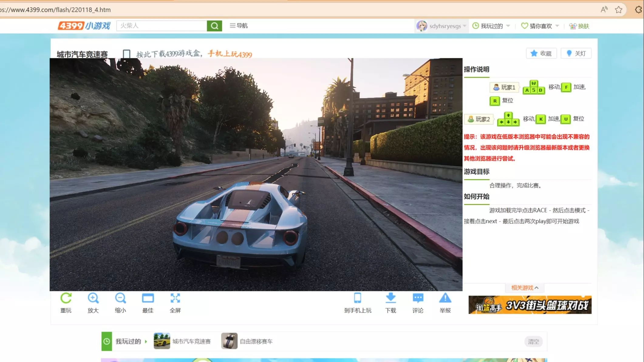Click the 手机上玩4399 link
The height and width of the screenshot is (362, 644).
[230, 54]
